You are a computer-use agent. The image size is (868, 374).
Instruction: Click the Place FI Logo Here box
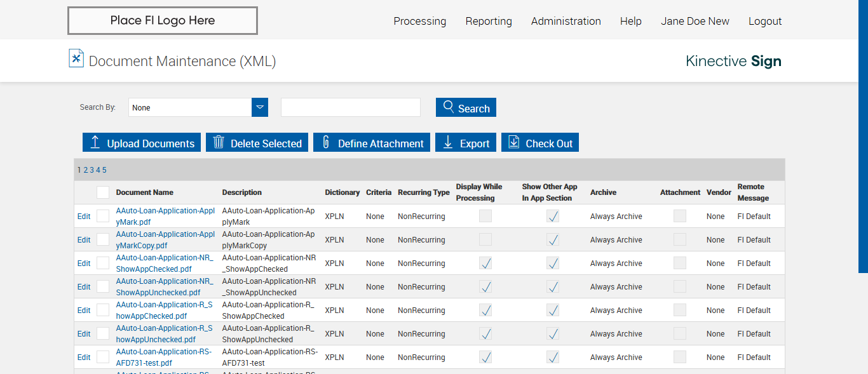click(x=163, y=20)
